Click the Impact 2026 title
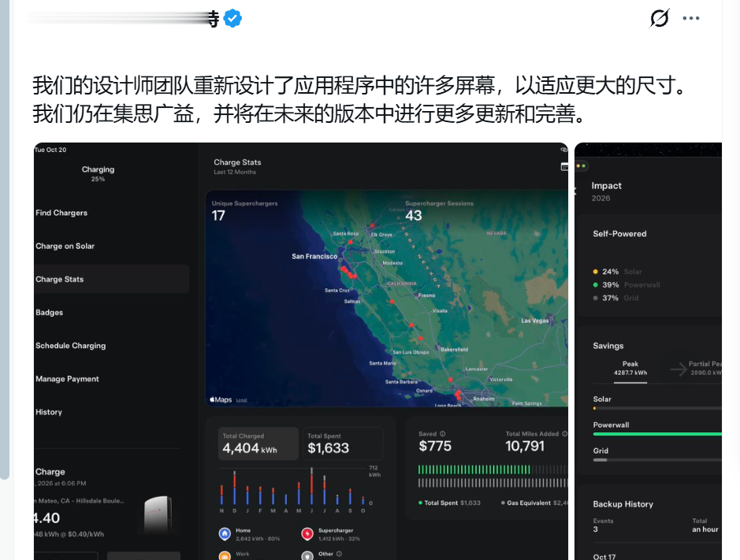Image resolution: width=740 pixels, height=560 pixels. [607, 191]
